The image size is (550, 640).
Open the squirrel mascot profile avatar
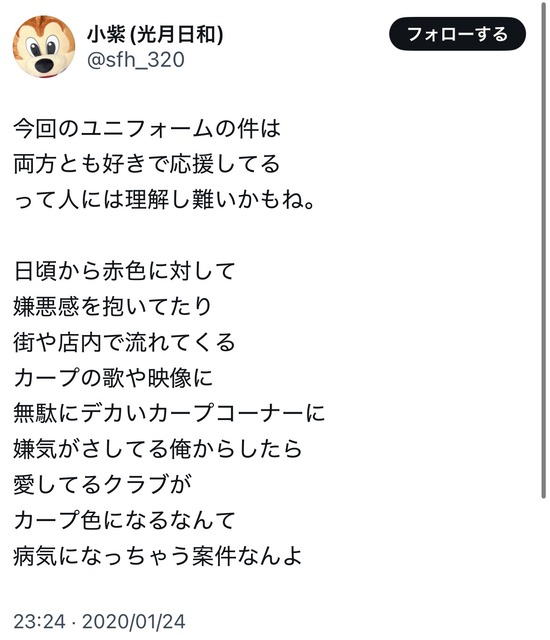tap(44, 47)
